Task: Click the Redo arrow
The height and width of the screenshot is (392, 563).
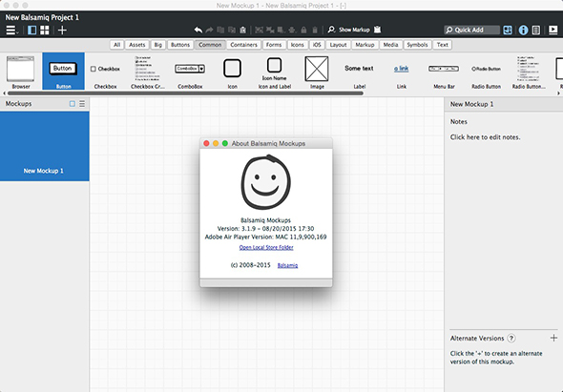Action: [209, 30]
